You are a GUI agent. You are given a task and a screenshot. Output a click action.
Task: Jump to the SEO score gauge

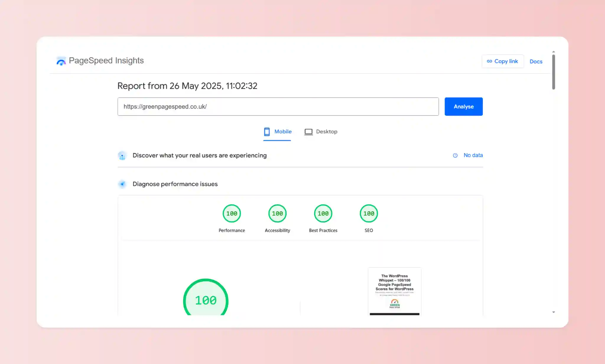pyautogui.click(x=369, y=213)
